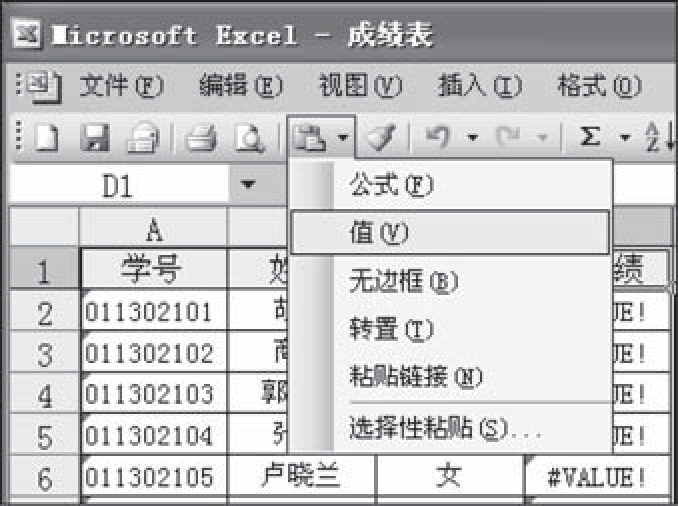Click the workbook control icon beside the File menu
Viewport: 678px width, 506px height.
coord(43,87)
